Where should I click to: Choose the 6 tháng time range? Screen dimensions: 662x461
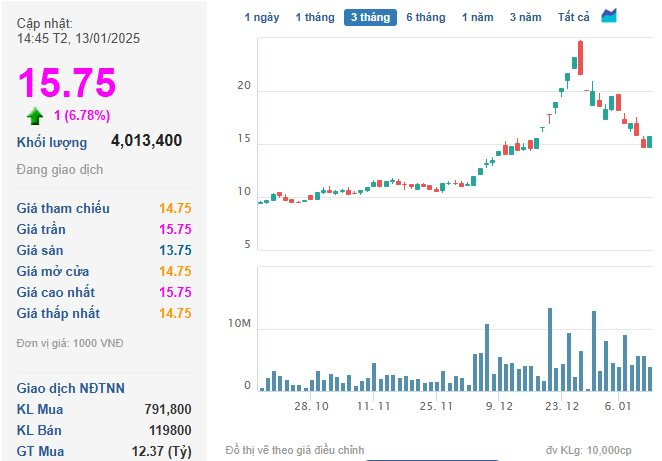tap(426, 17)
